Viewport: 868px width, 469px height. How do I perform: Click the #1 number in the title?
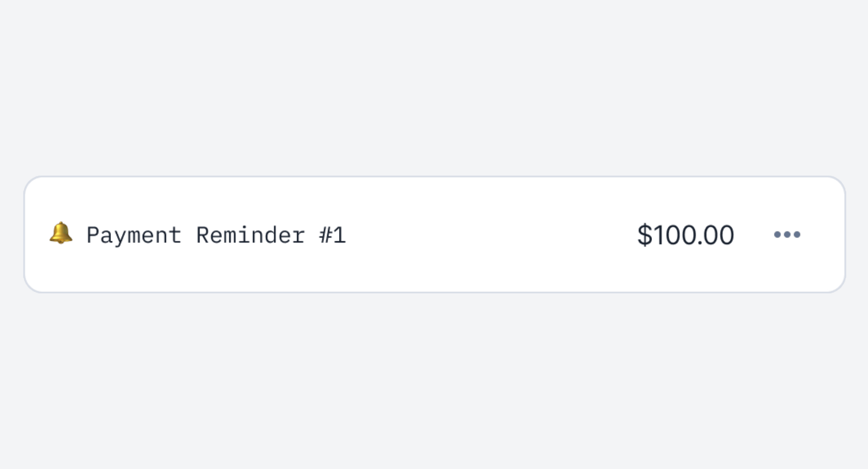pyautogui.click(x=333, y=235)
